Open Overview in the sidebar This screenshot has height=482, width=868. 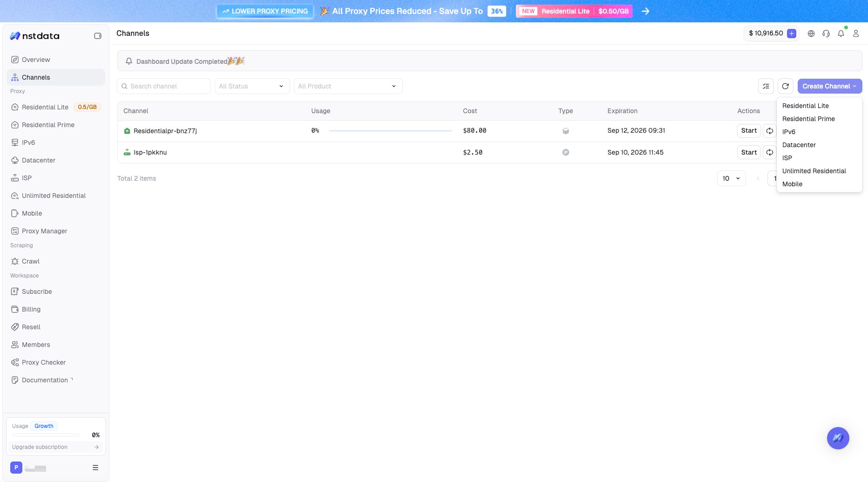[x=56, y=60]
